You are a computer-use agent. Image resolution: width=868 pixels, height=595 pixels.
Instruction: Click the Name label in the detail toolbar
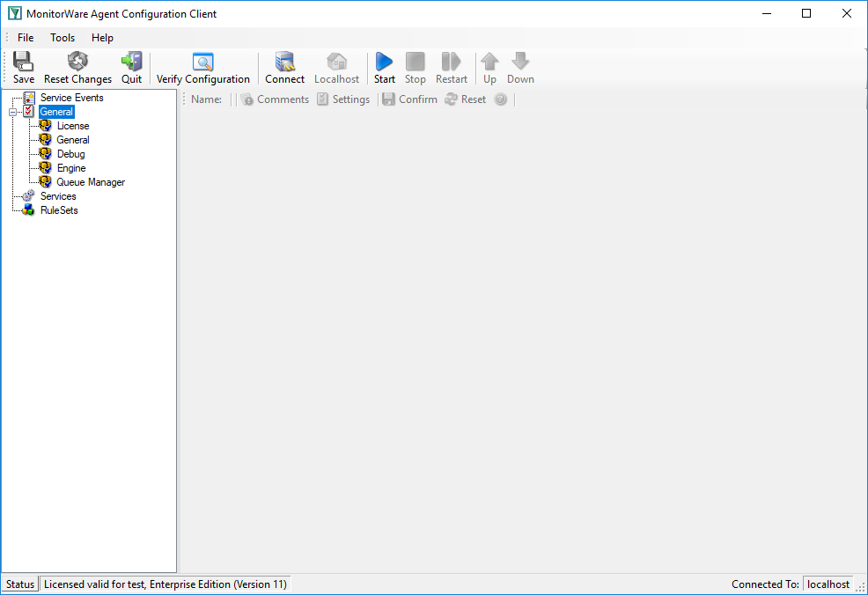click(207, 99)
